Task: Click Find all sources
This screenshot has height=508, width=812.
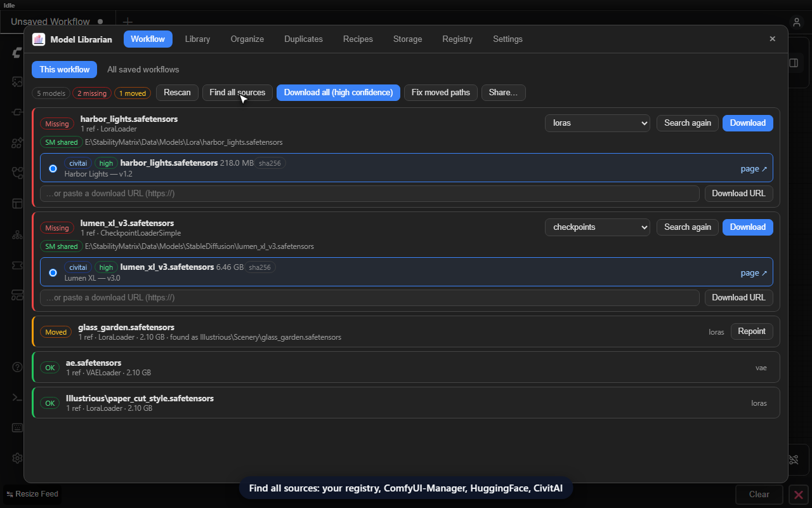Action: pos(237,93)
